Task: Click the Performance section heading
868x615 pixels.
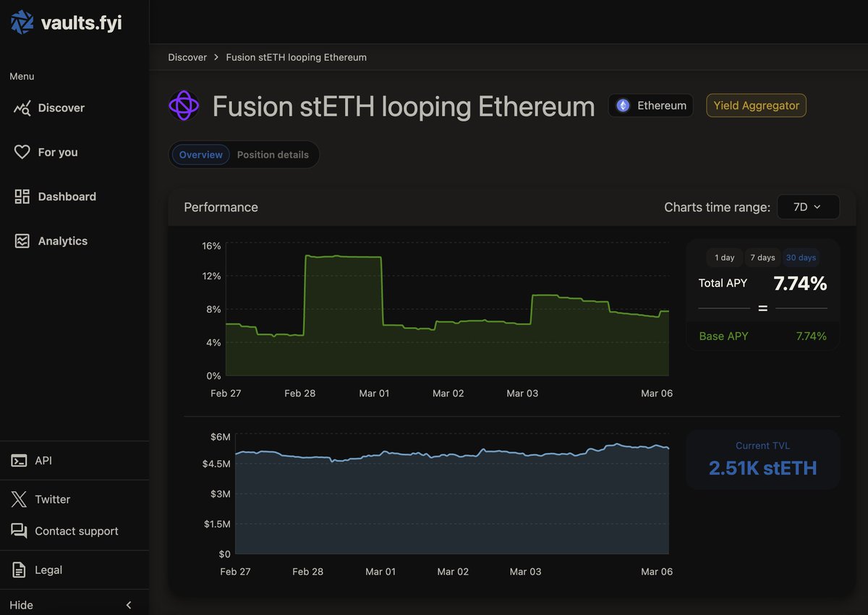Action: click(221, 207)
